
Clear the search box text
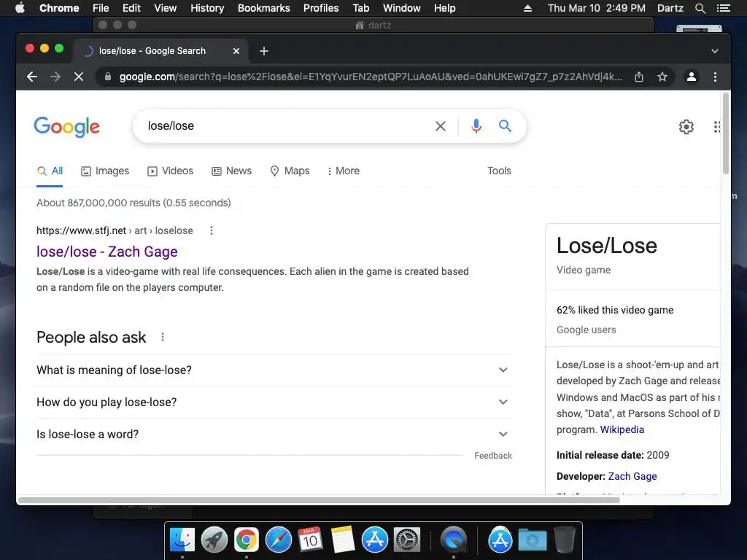(x=441, y=126)
